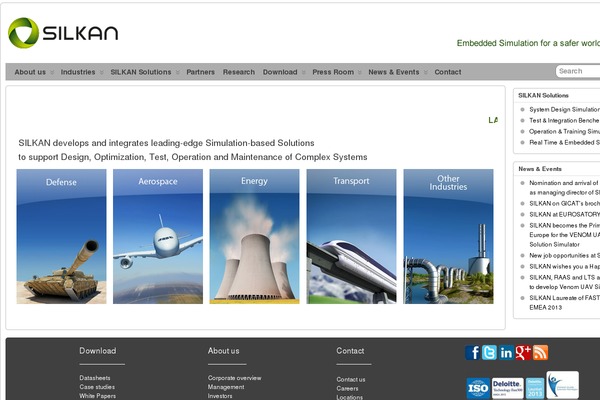The image size is (600, 400).
Task: Open the Press Room menu
Action: click(333, 72)
